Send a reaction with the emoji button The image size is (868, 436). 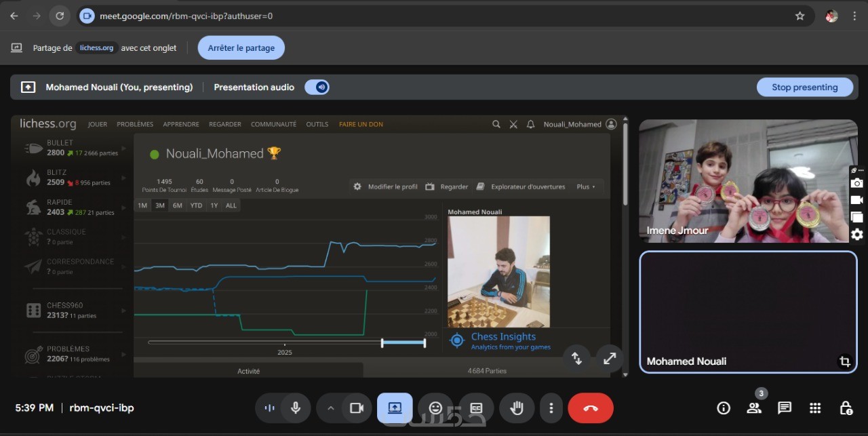[435, 408]
